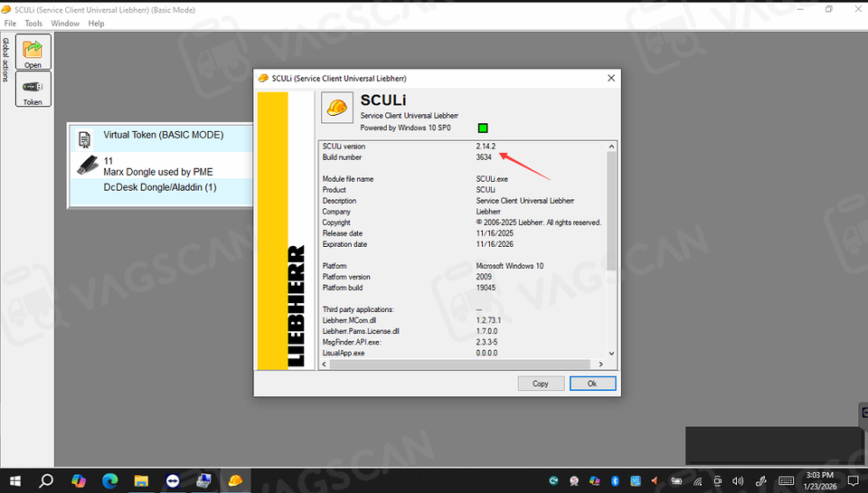
Task: Click the Liebherr.Pams.License.dll row label
Action: point(361,331)
